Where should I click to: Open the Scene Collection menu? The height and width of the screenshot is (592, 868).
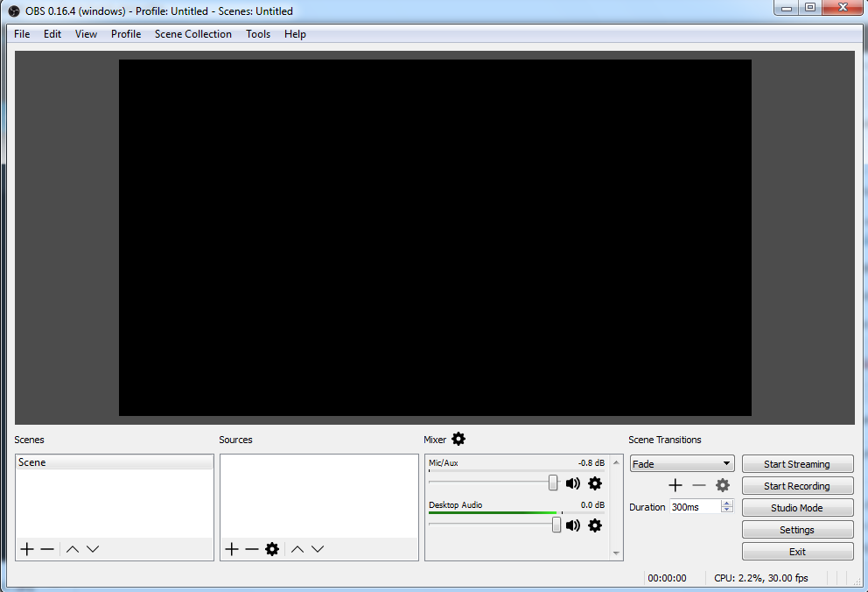pyautogui.click(x=192, y=34)
